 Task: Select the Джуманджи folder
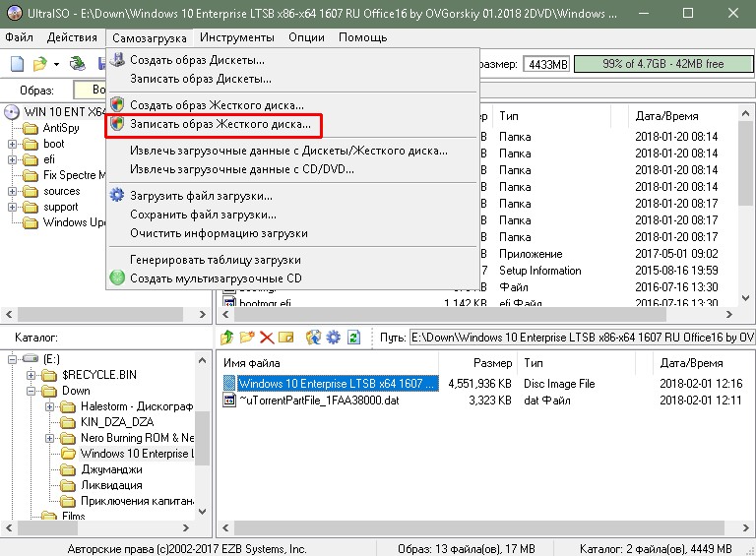pos(111,469)
